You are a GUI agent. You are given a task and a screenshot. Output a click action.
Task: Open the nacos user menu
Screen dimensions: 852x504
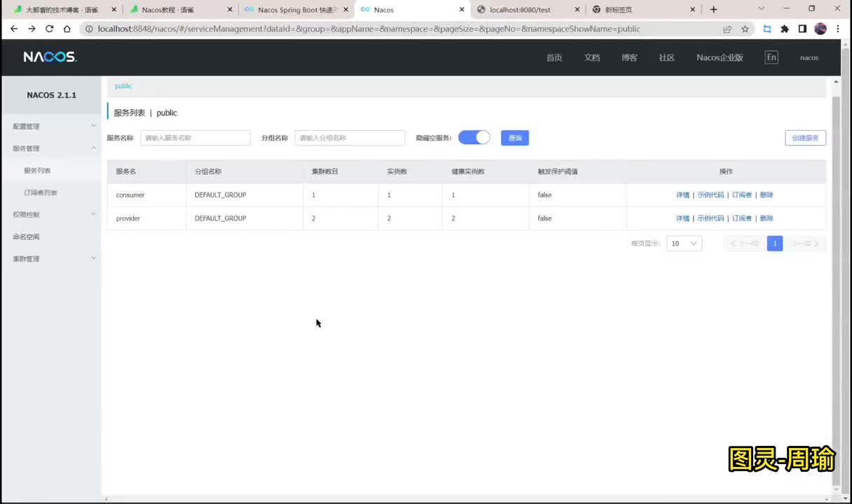point(809,57)
